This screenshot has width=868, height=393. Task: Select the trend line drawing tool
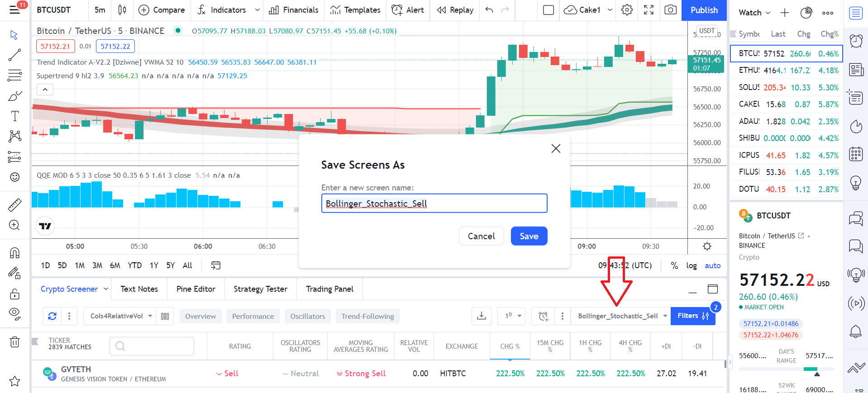14,55
